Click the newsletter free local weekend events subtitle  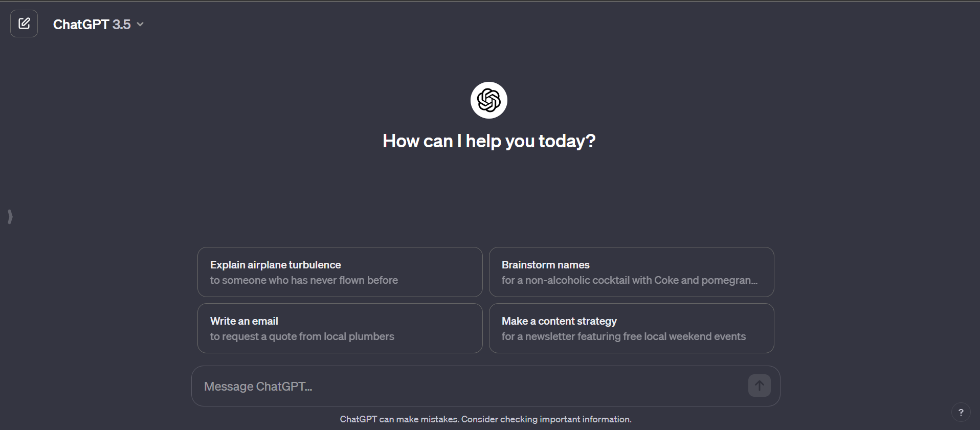(623, 336)
